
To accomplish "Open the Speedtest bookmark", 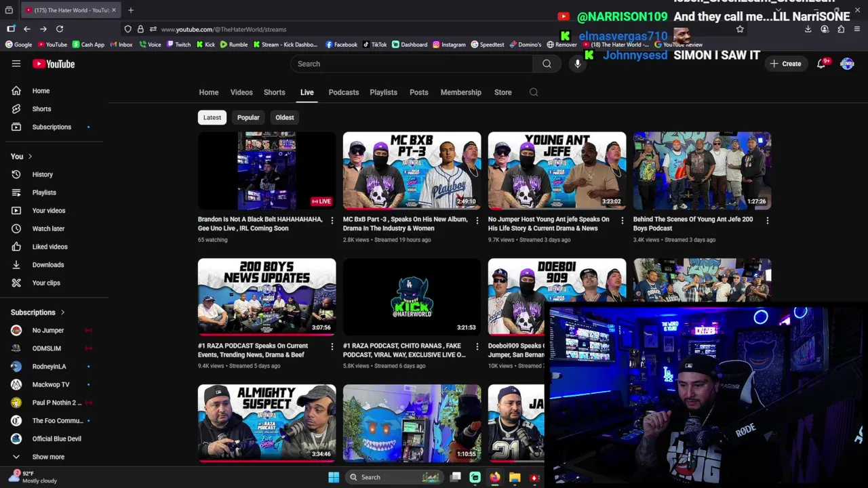I will click(488, 45).
